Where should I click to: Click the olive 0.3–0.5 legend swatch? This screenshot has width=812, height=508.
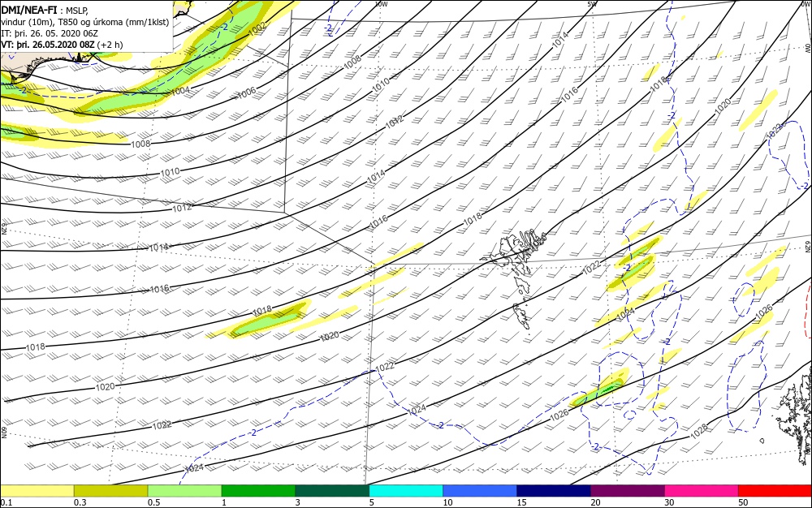[110, 491]
